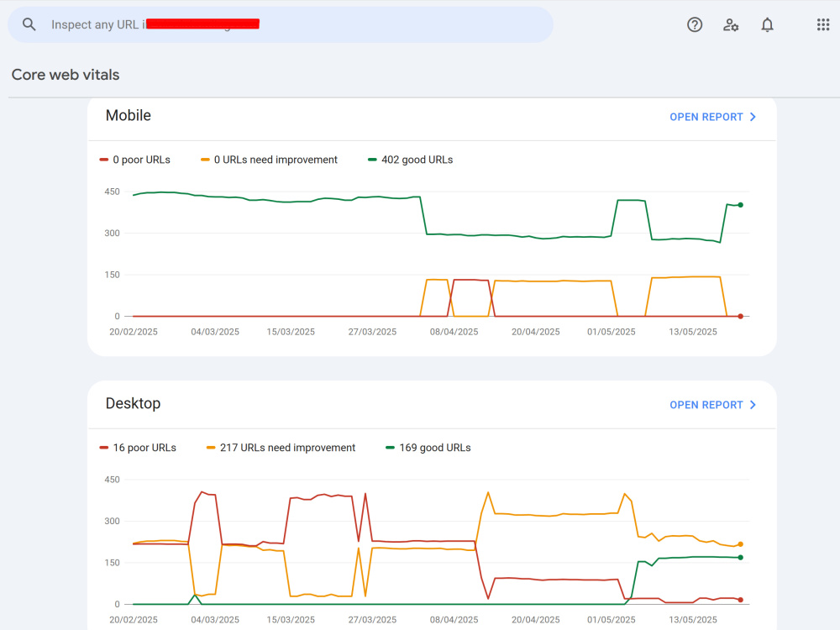840x630 pixels.
Task: Click the Desktop card heading
Action: pyautogui.click(x=133, y=403)
